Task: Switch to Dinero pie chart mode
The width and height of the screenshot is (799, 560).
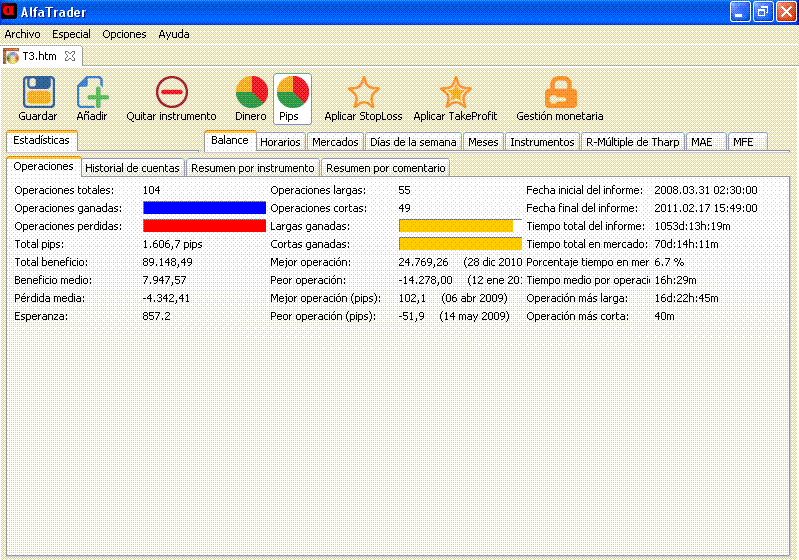Action: pyautogui.click(x=251, y=93)
